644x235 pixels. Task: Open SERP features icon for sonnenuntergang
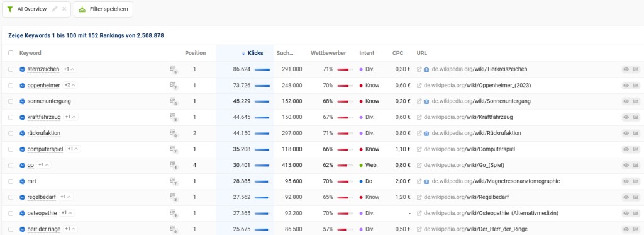[174, 101]
